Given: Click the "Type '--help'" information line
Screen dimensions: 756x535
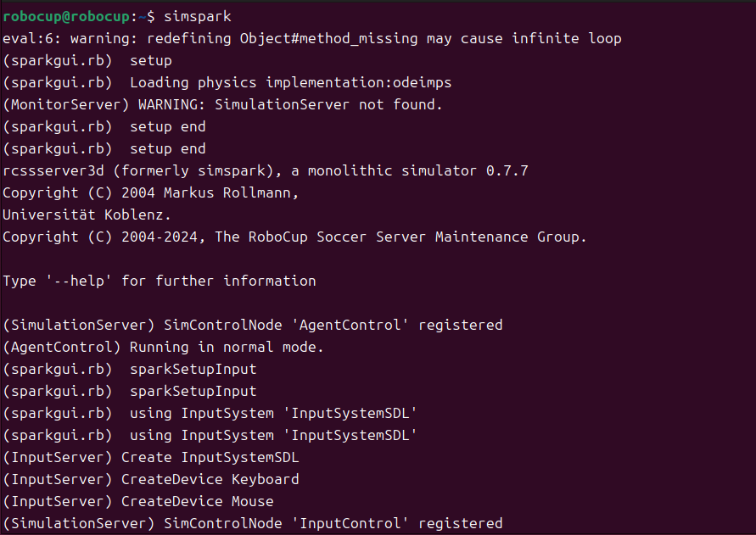Looking at the screenshot, I should point(159,281).
